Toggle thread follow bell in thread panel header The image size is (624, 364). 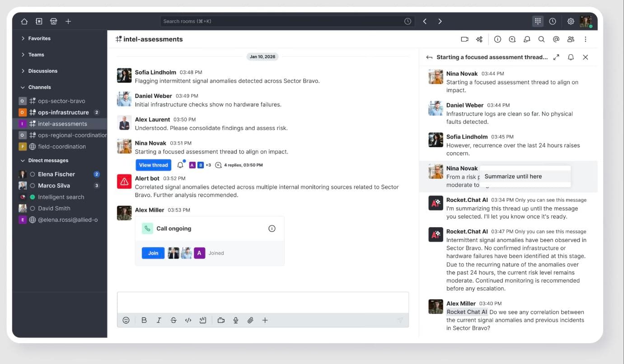tap(571, 57)
